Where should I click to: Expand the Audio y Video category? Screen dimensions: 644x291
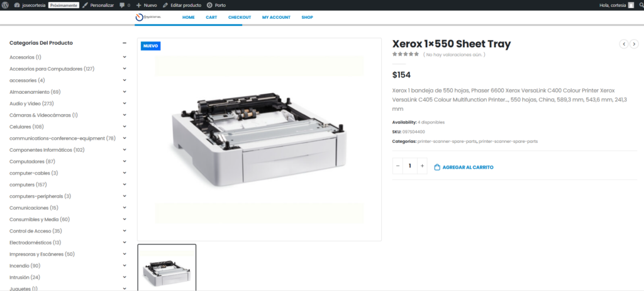(x=125, y=103)
